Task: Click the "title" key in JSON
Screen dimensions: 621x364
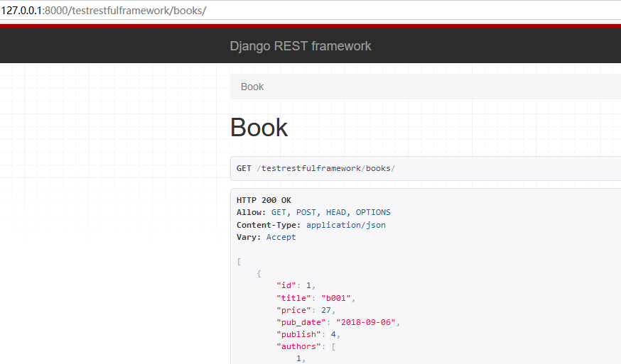Action: (294, 298)
